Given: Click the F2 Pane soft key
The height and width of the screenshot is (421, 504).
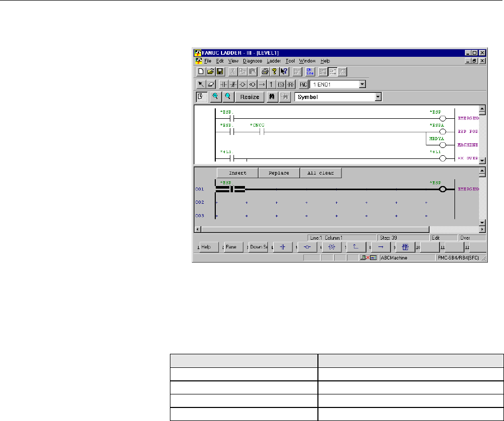Looking at the screenshot, I should (x=233, y=247).
